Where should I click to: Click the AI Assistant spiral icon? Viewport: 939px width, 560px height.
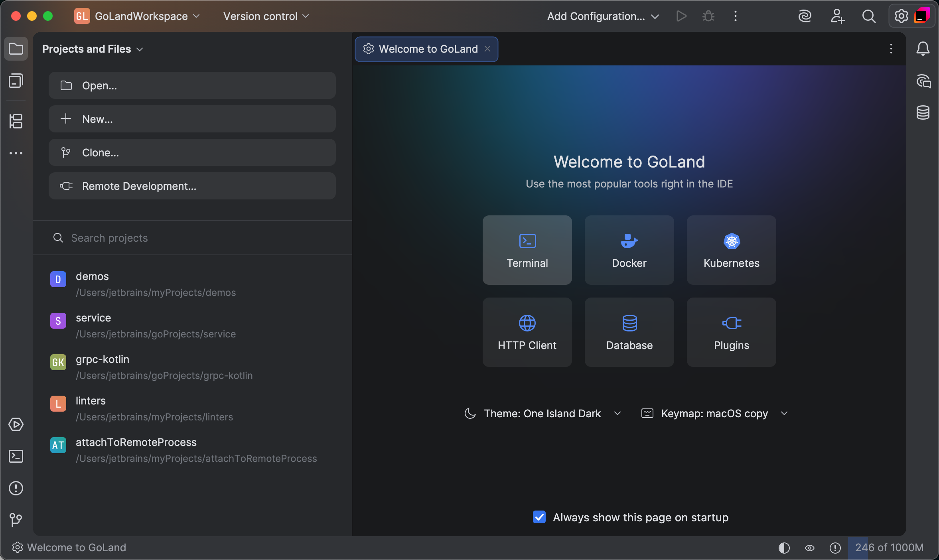tap(805, 16)
